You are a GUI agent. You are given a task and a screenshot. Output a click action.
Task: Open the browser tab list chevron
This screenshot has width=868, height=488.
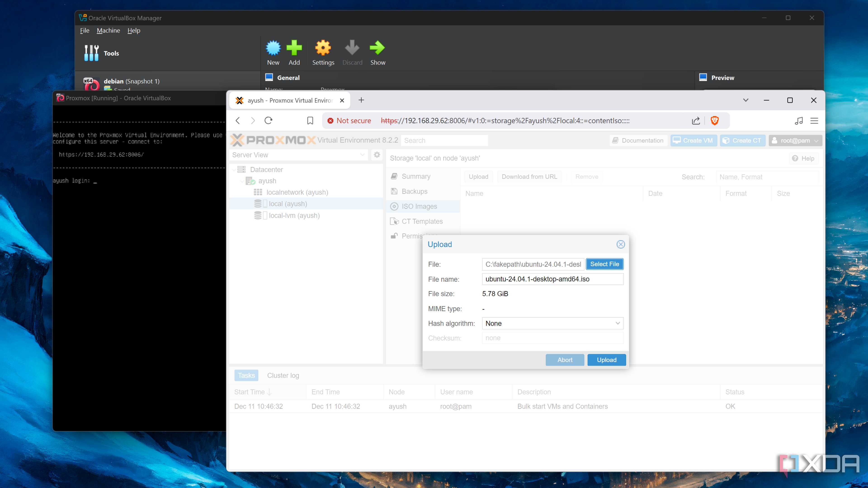pos(746,100)
